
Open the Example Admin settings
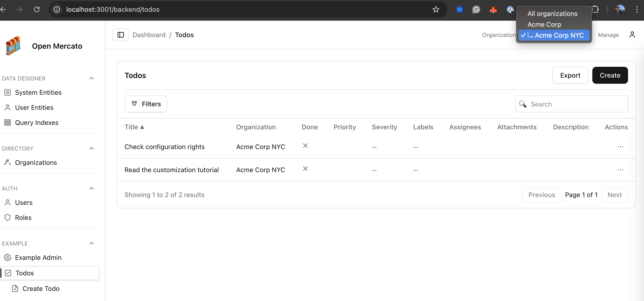coord(38,257)
